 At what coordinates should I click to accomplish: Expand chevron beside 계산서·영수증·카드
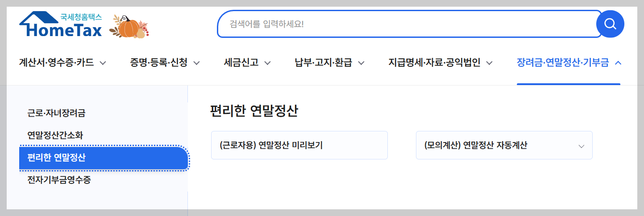103,63
